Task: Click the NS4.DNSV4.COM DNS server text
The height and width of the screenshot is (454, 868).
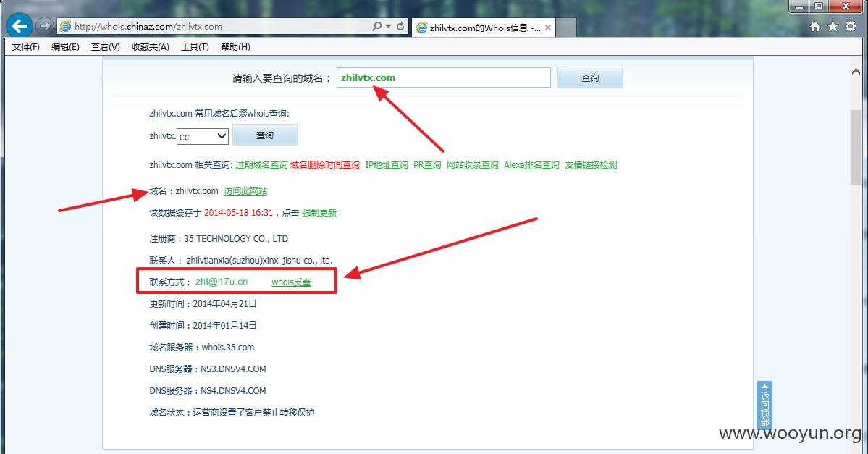Action: click(x=233, y=390)
